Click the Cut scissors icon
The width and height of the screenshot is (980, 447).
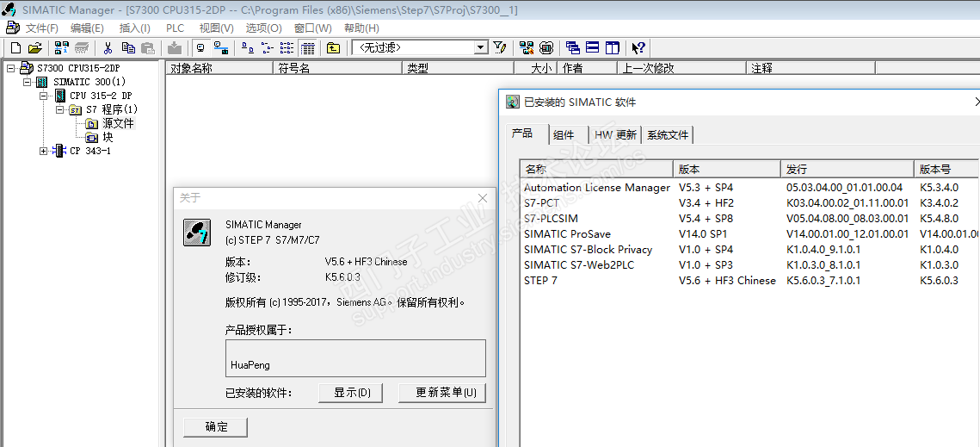108,47
